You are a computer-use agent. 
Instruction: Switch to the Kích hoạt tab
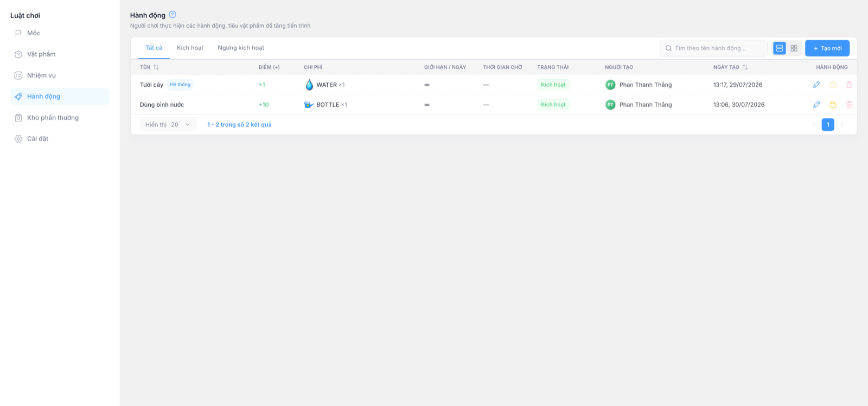tap(190, 48)
